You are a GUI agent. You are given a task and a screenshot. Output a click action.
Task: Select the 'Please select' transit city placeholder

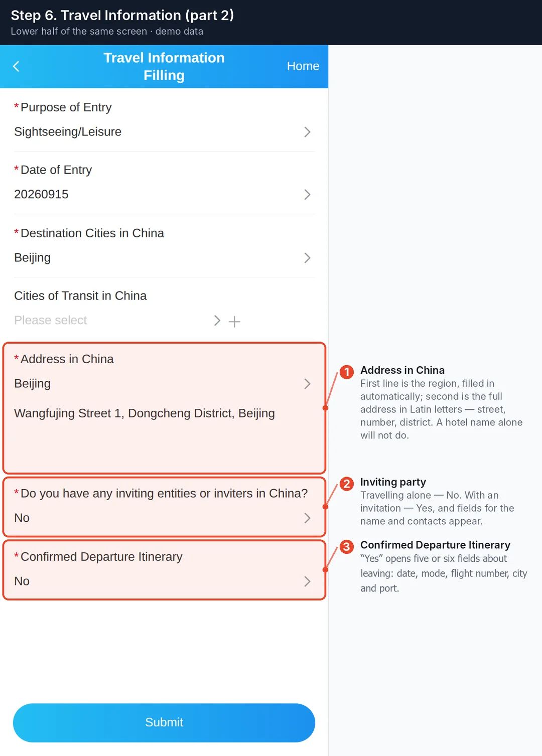(x=51, y=320)
